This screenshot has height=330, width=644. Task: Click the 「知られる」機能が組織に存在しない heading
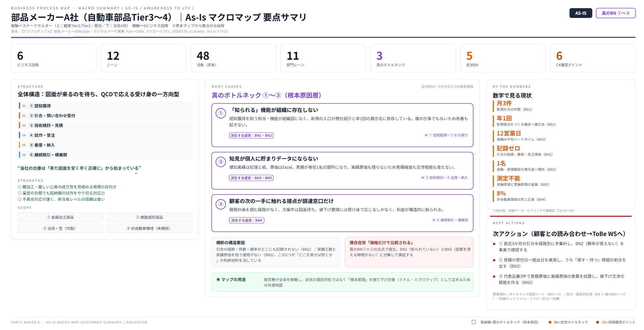tap(274, 110)
